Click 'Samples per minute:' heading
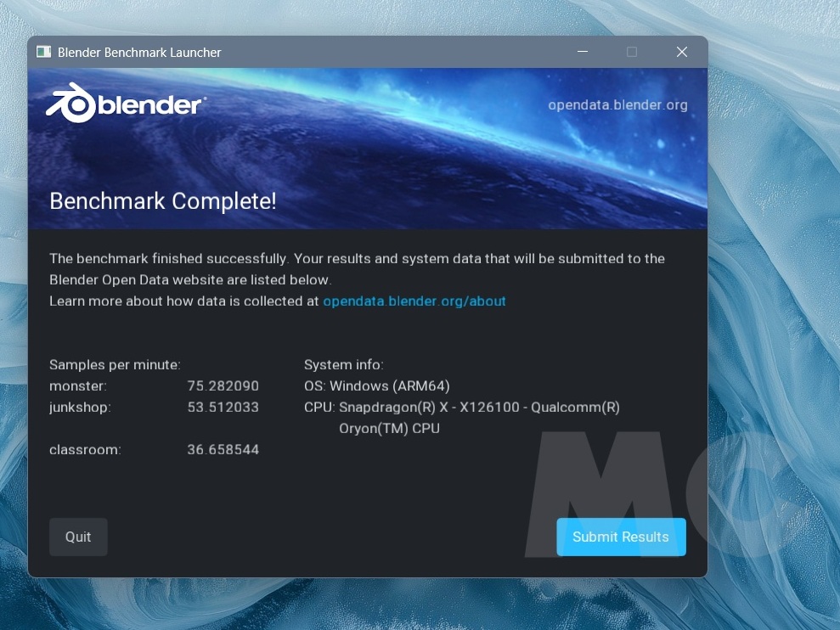This screenshot has height=630, width=840. point(116,365)
